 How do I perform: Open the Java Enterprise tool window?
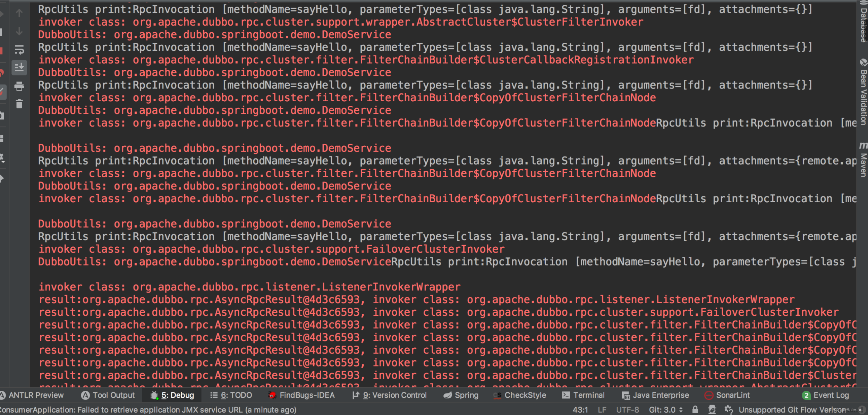coord(655,395)
